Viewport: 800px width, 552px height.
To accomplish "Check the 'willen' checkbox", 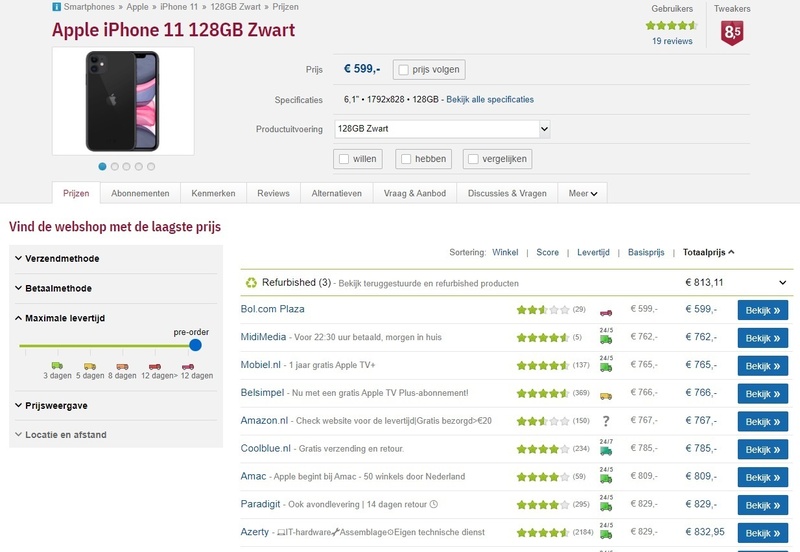I will click(344, 159).
